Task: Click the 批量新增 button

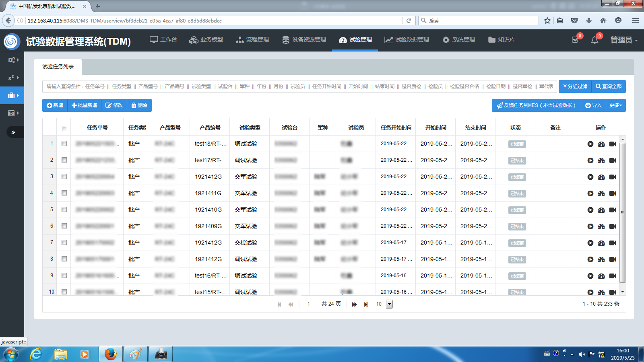Action: [x=85, y=105]
